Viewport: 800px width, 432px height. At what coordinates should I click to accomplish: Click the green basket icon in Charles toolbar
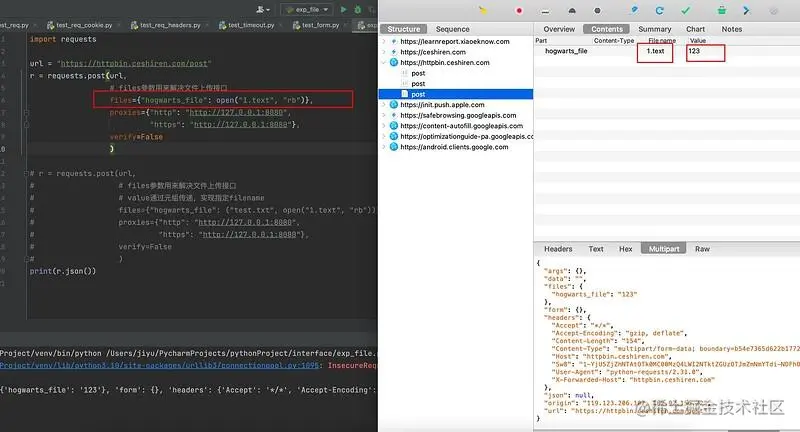point(721,10)
